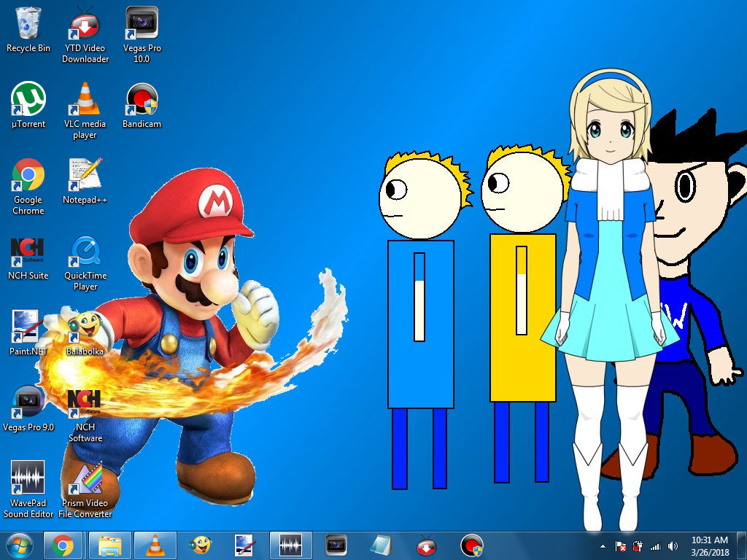Open YTD Video Downloader taskbar icon
The image size is (747, 560).
[x=426, y=545]
